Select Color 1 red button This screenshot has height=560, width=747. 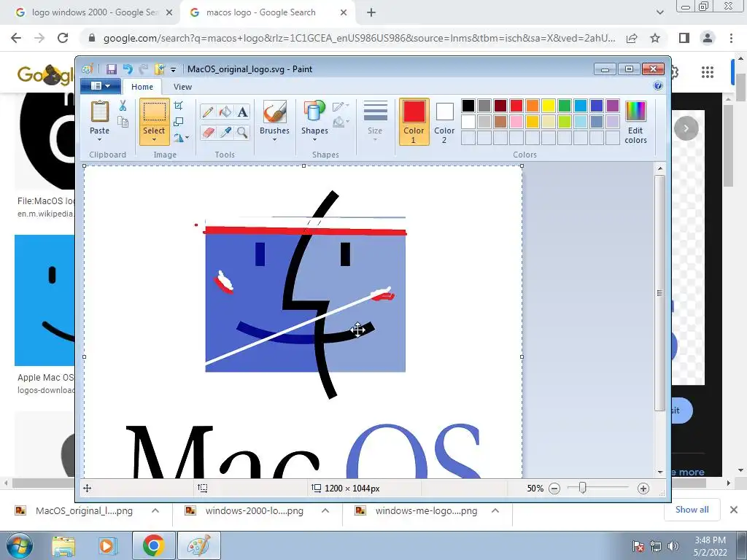click(x=414, y=122)
